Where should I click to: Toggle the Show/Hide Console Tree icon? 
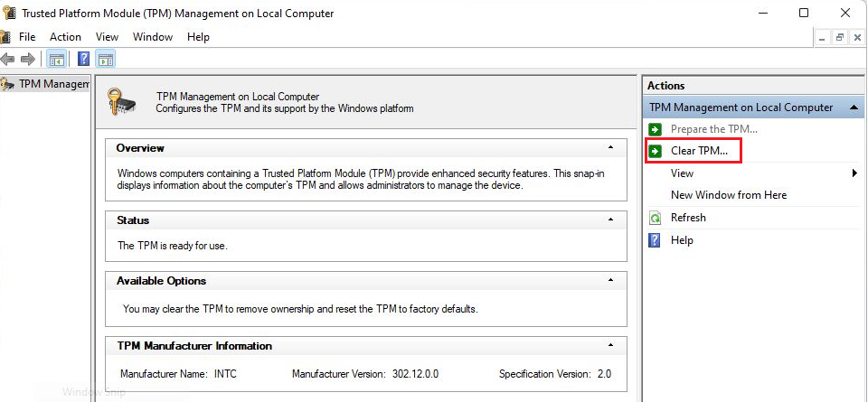pyautogui.click(x=56, y=59)
